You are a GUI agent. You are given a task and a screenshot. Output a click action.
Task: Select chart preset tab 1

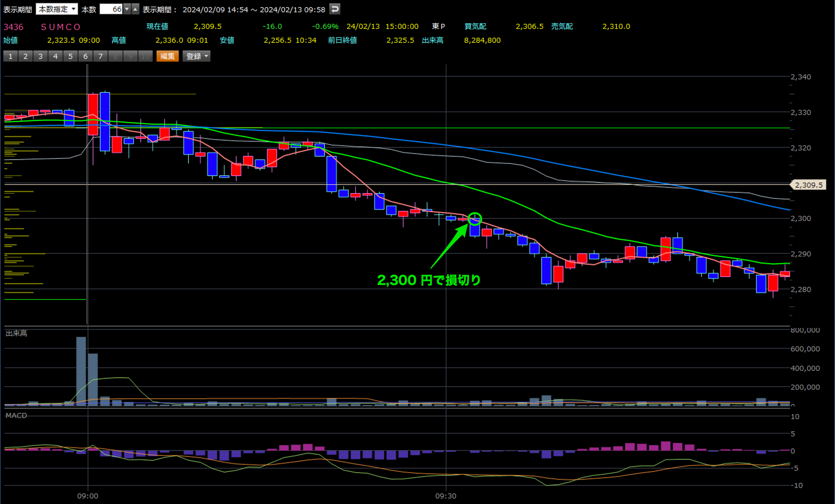[x=11, y=56]
